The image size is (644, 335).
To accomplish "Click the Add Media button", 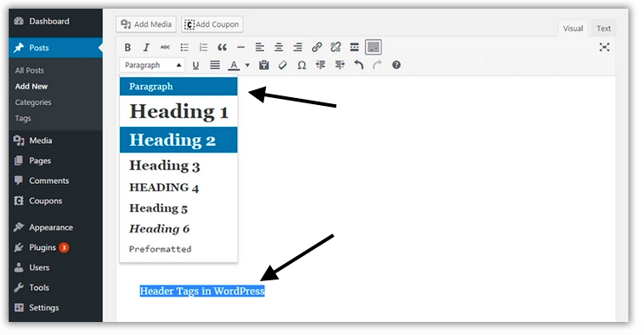I will tap(146, 24).
